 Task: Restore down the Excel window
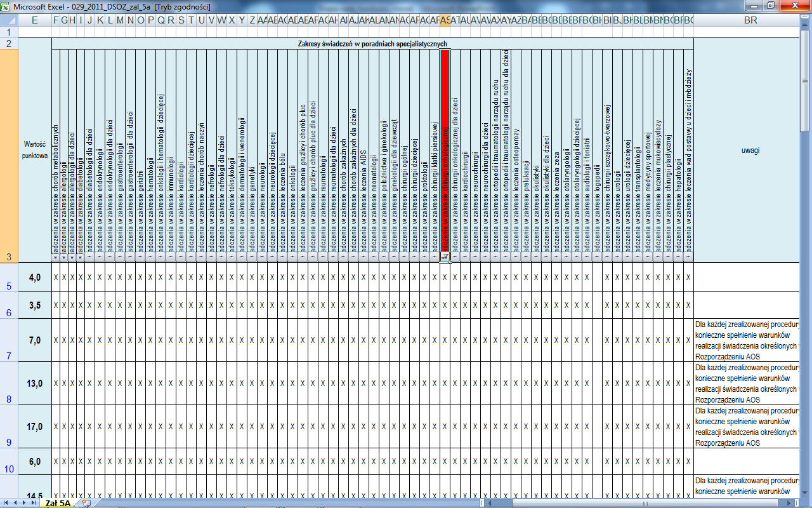click(770, 5)
